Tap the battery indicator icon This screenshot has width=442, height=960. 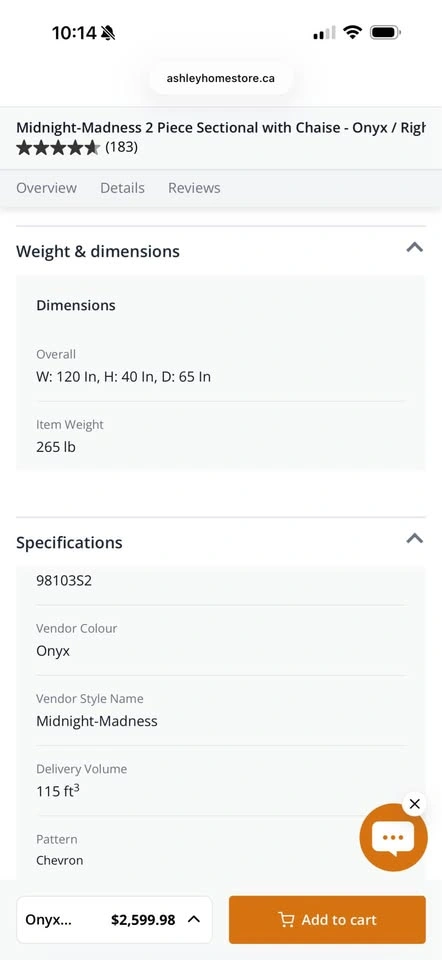click(x=386, y=32)
